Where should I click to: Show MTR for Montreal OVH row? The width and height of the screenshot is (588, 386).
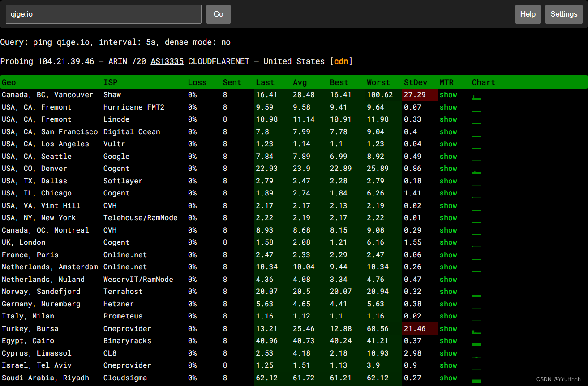pos(448,230)
